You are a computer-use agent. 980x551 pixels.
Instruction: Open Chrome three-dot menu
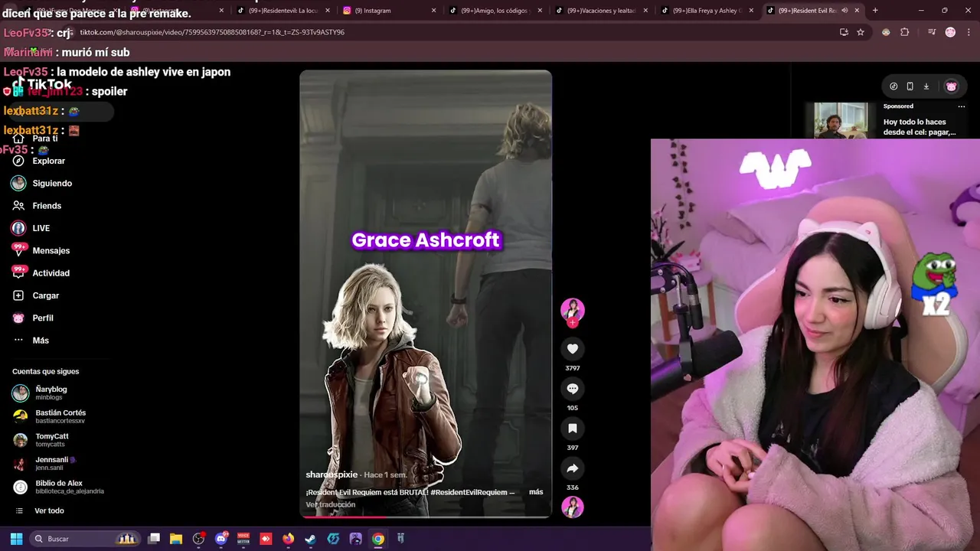pos(969,32)
